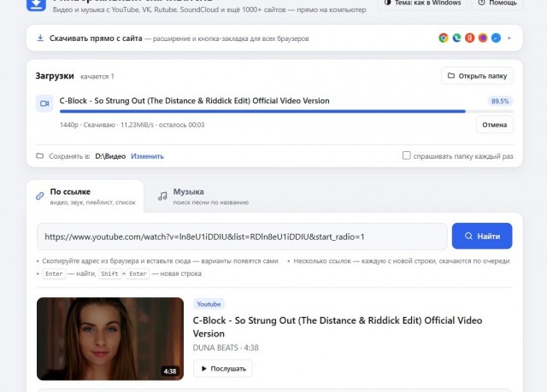Open the C-Block video thumbnail
Image resolution: width=547 pixels, height=392 pixels.
(x=110, y=339)
